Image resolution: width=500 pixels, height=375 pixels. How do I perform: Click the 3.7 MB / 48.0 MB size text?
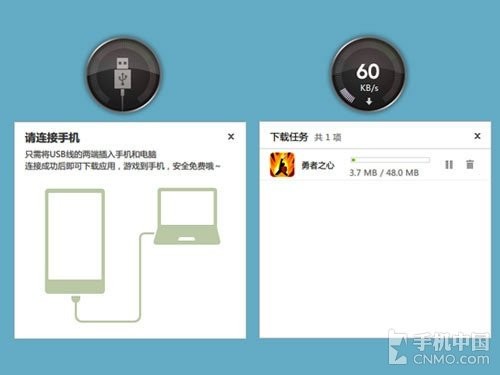(384, 173)
